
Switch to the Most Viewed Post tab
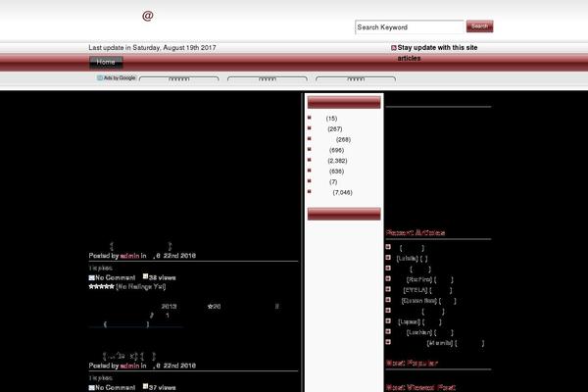pos(420,387)
